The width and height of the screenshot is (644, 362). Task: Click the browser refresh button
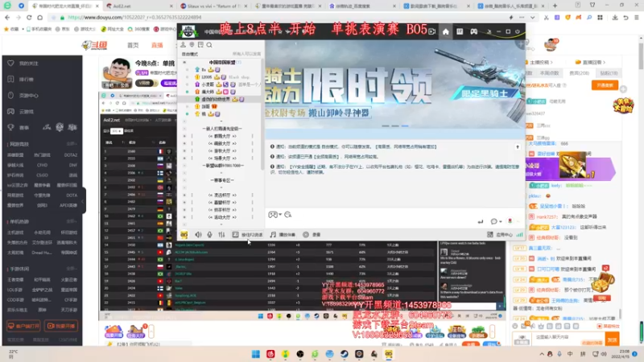[29, 18]
